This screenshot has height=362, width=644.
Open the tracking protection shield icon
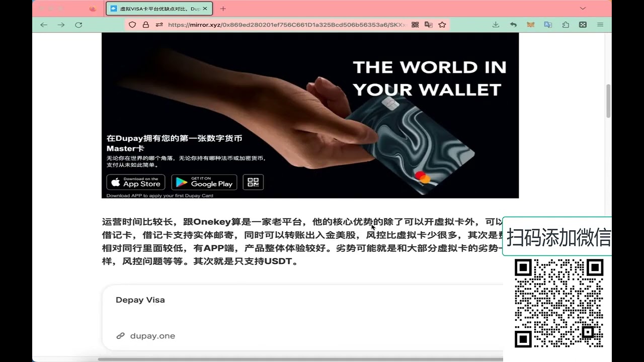132,25
